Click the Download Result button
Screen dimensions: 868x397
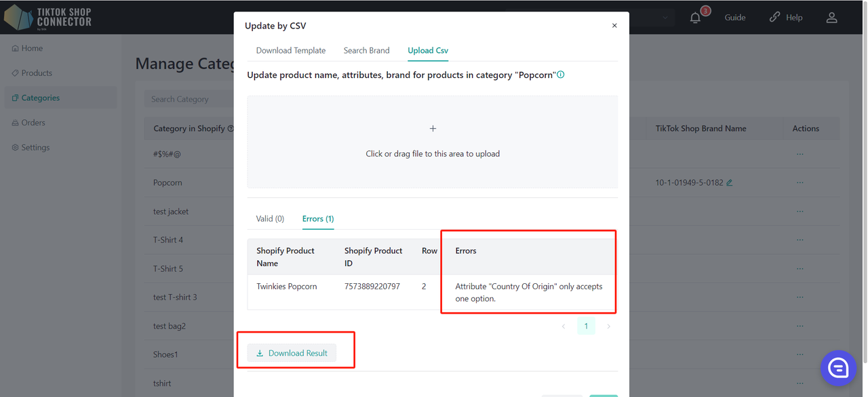point(292,353)
